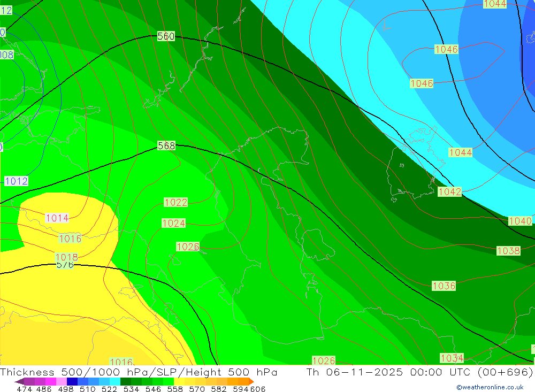Click the orange right arrow of the legend

251,381
